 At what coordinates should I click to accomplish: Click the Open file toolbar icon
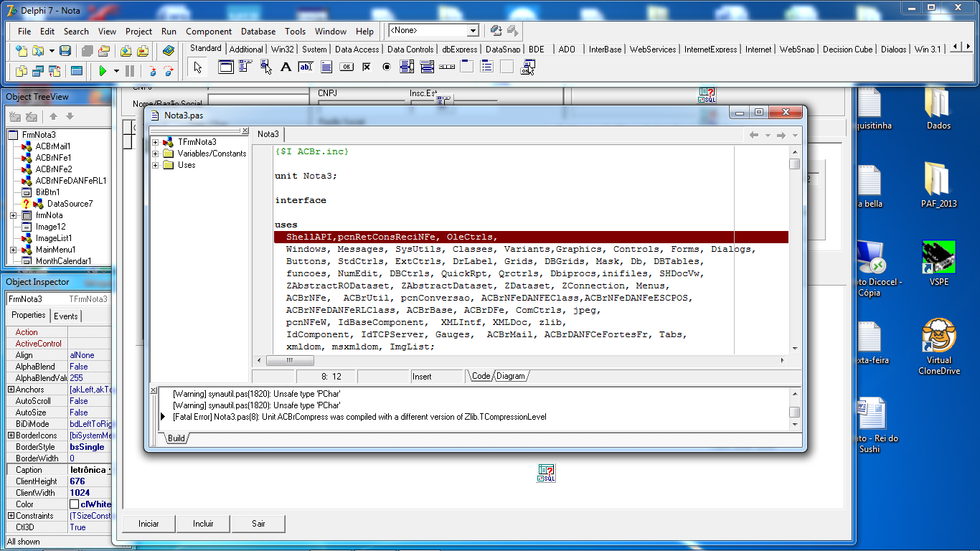37,51
